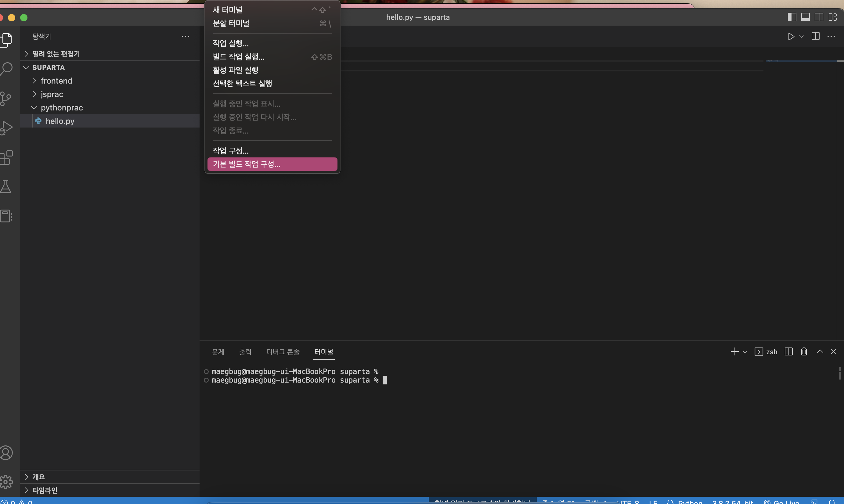Open the Extensions view

tap(6, 157)
